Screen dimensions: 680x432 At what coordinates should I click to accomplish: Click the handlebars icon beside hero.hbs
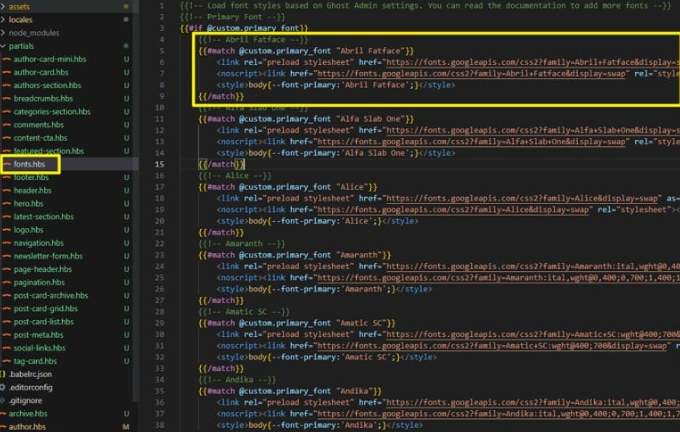pos(7,203)
